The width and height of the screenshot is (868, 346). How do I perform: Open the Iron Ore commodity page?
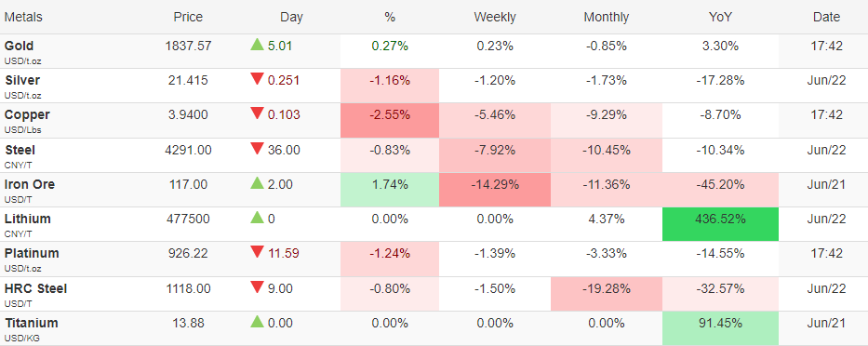point(30,184)
